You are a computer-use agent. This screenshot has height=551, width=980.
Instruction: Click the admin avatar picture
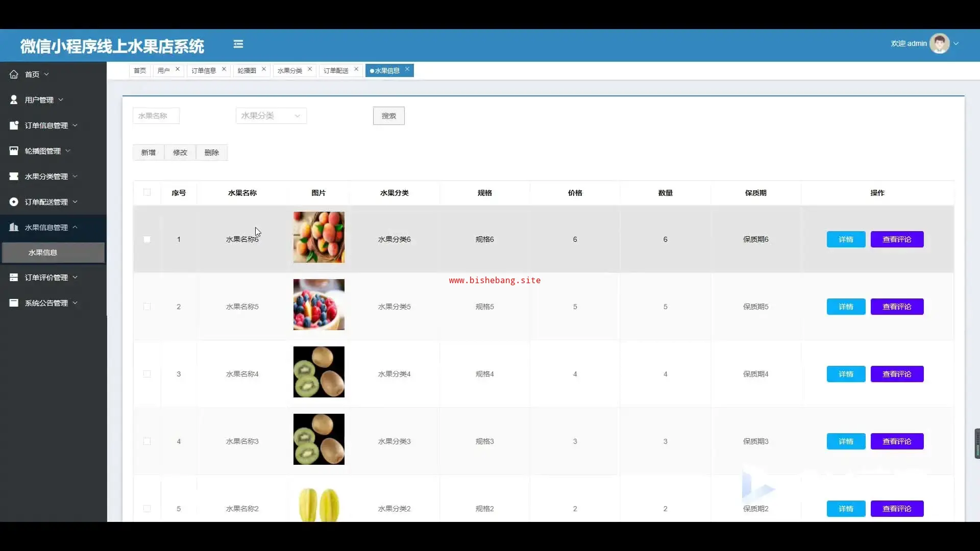coord(939,44)
